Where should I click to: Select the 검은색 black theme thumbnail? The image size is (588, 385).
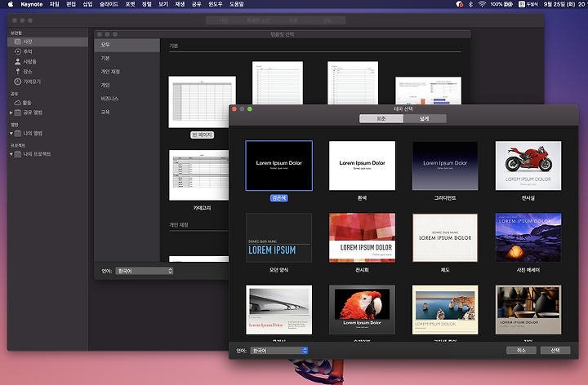tap(279, 166)
